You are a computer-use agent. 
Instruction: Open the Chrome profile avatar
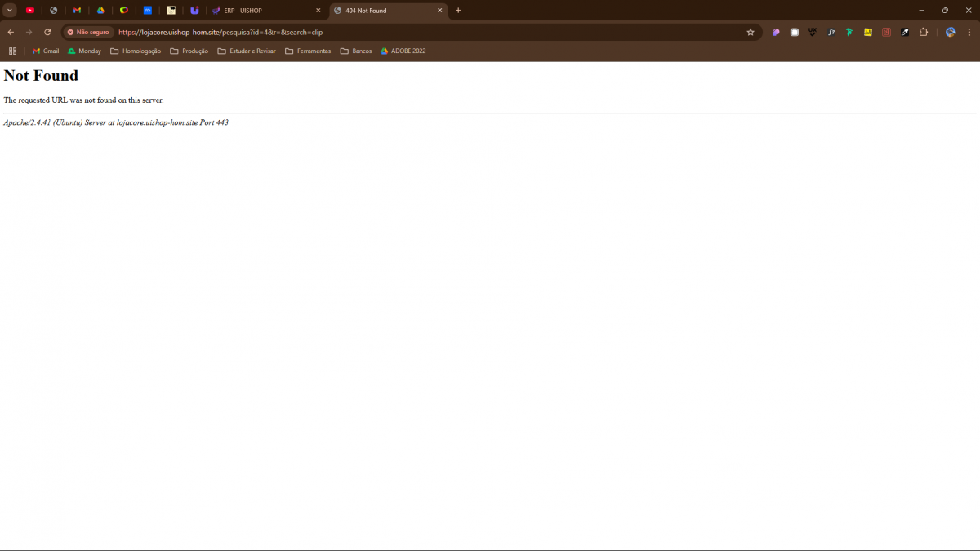click(951, 32)
